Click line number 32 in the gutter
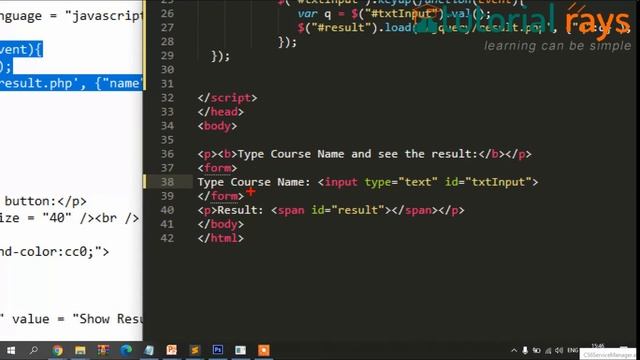The width and height of the screenshot is (640, 360). pyautogui.click(x=167, y=98)
